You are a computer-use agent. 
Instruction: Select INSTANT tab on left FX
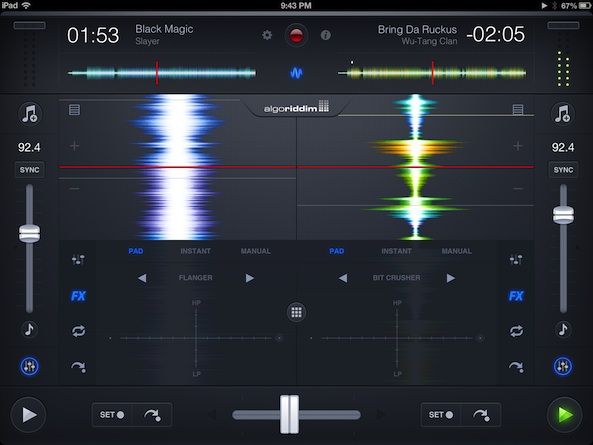click(x=196, y=251)
